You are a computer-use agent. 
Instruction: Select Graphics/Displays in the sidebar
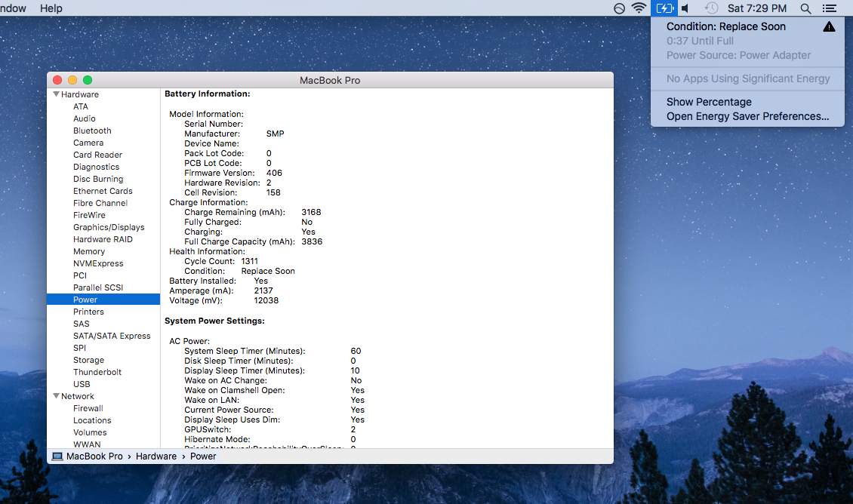(109, 227)
